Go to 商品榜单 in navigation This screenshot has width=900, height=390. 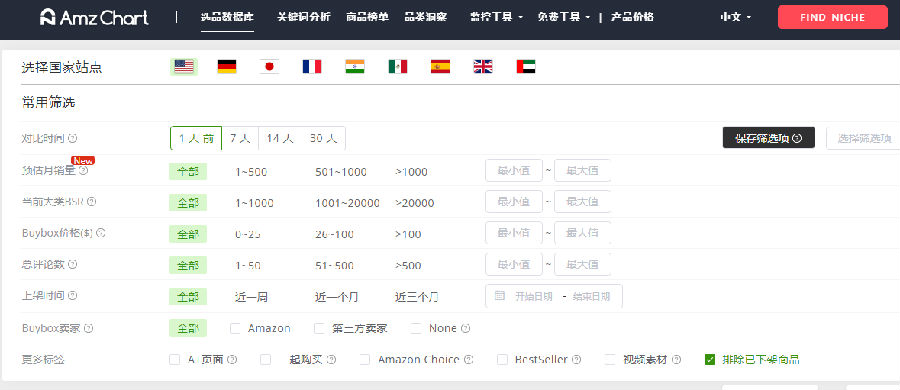[367, 17]
